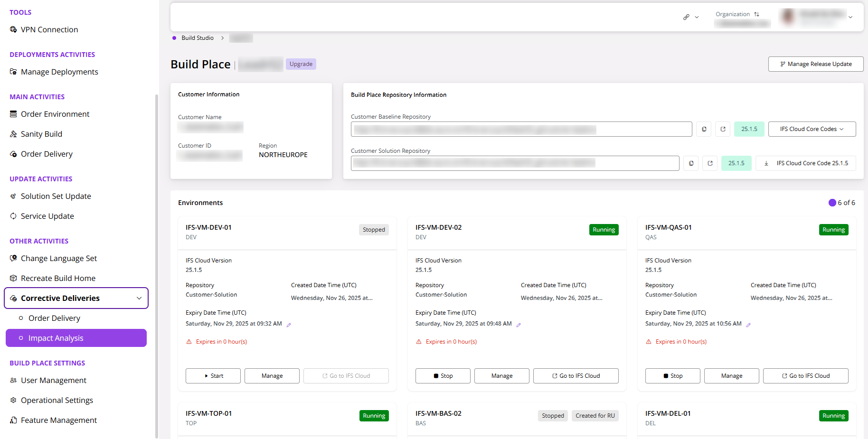Open Customer Solution Repository in external link
The height and width of the screenshot is (439, 868).
click(710, 163)
